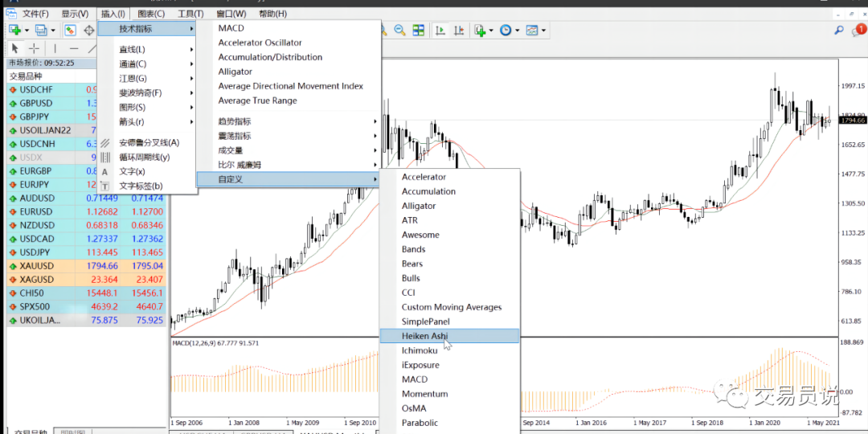Click the icon beside 循环周期线(y)
This screenshot has height=434, width=868.
105,158
